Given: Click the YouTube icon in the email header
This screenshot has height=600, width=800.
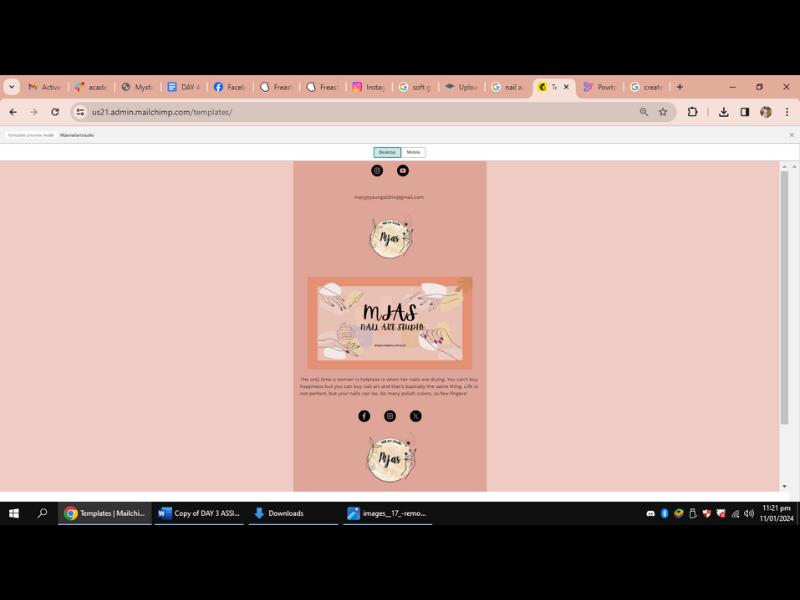Looking at the screenshot, I should point(403,170).
